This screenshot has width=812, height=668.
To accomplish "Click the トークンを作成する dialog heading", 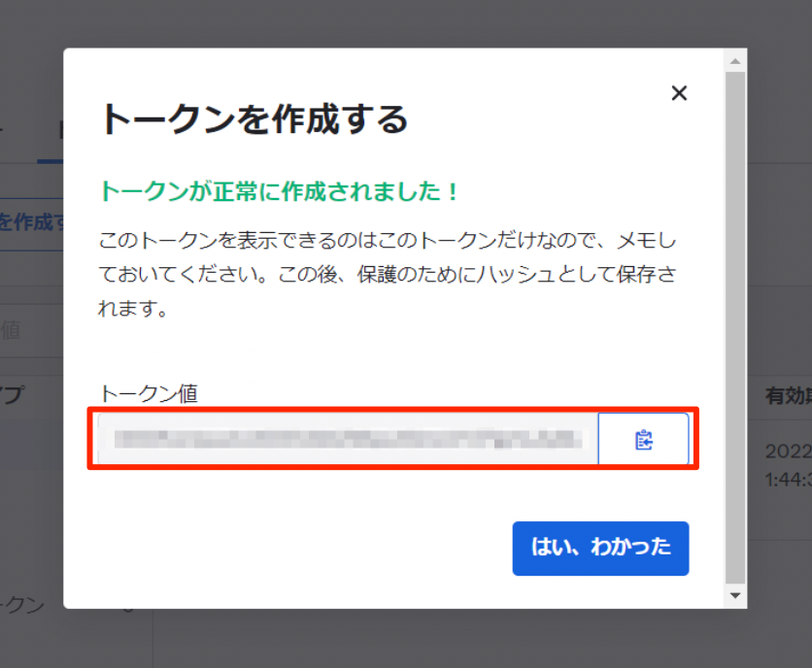I will point(254,119).
